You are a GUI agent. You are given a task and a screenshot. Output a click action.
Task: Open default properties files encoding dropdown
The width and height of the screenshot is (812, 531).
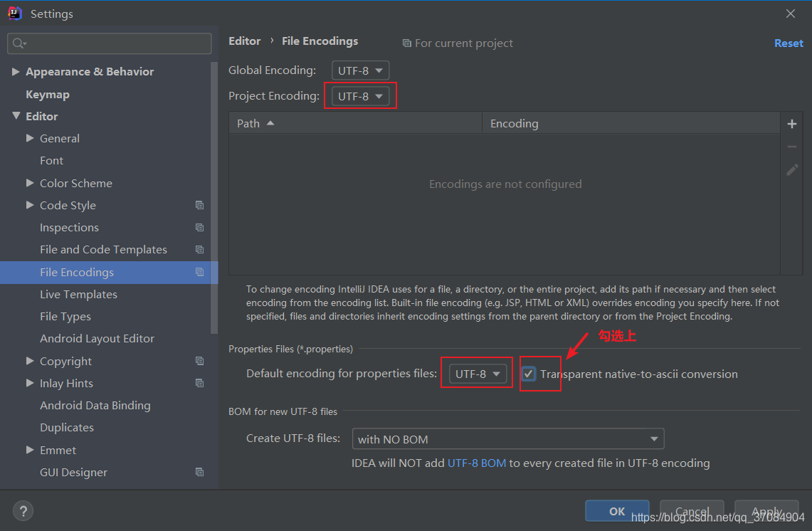[x=478, y=374]
